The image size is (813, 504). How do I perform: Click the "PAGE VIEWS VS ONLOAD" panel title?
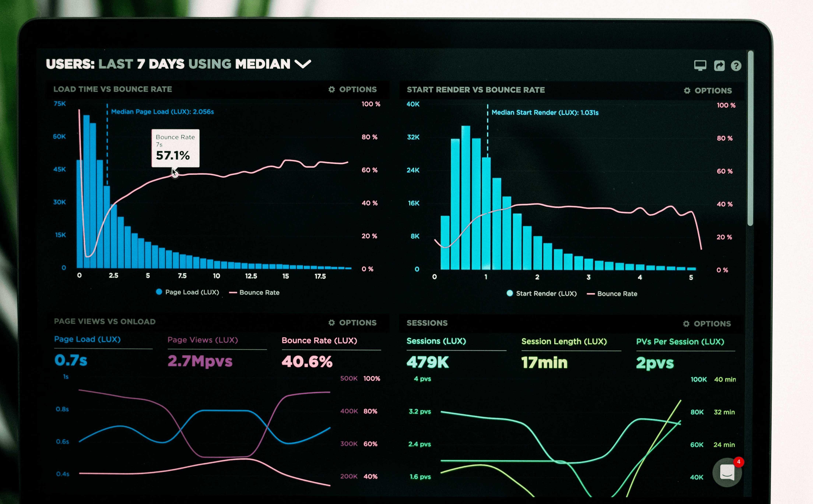coord(105,321)
